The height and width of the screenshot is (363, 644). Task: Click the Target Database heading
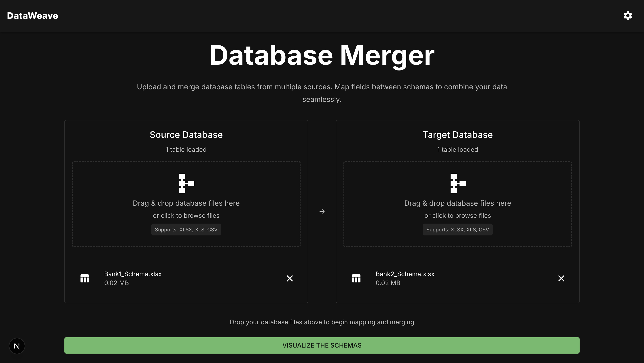(x=458, y=135)
